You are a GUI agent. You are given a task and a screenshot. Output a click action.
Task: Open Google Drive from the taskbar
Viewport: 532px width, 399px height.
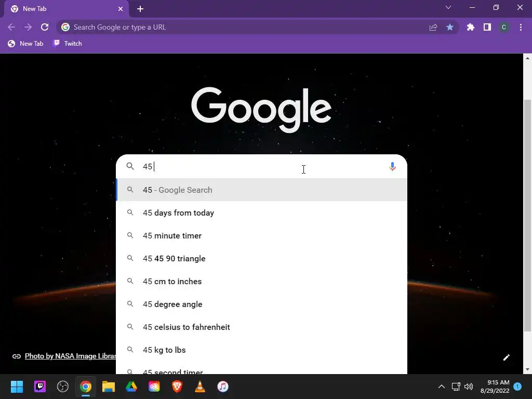(x=131, y=387)
